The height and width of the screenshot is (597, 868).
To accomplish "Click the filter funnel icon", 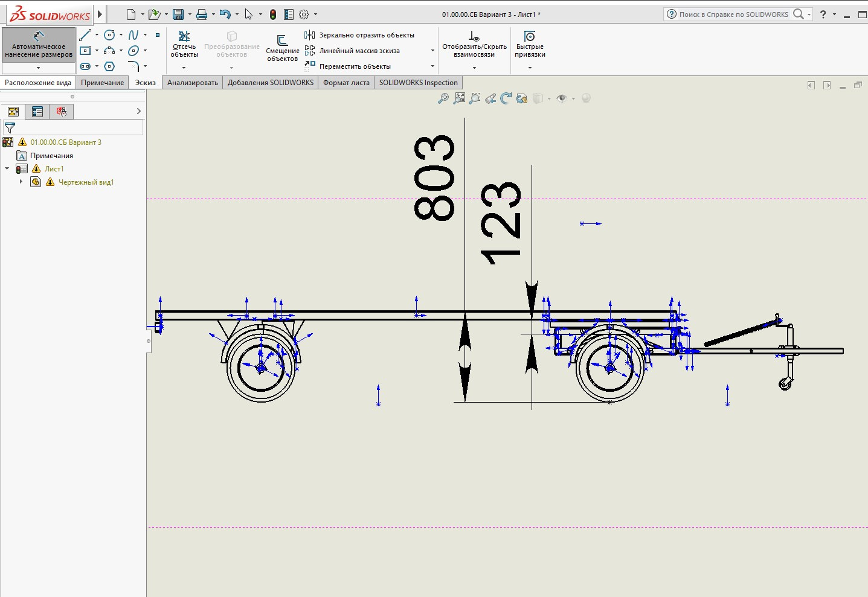I will 10,128.
